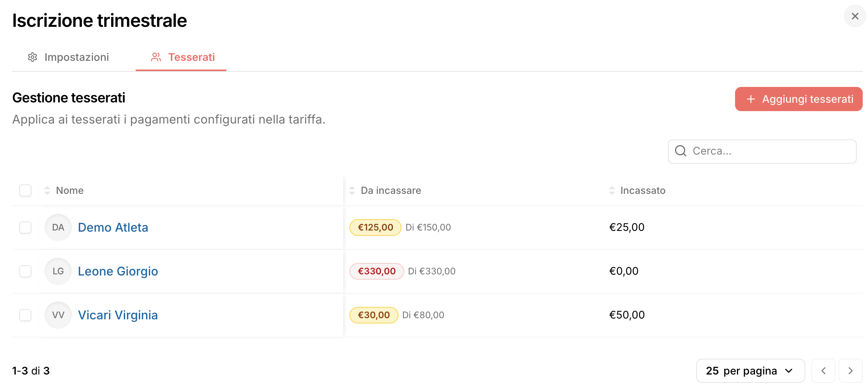Select the Demo Atleta row checkbox
Image resolution: width=868 pixels, height=390 pixels.
[25, 227]
